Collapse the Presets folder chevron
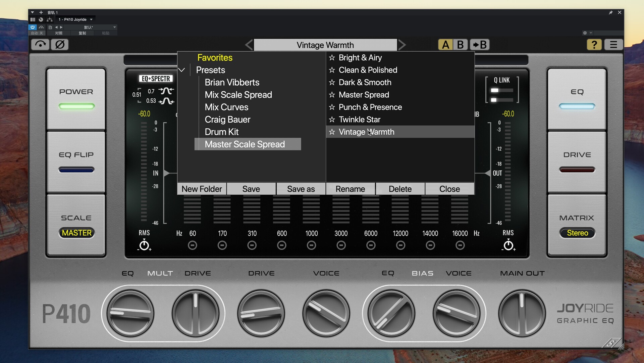Image resolution: width=644 pixels, height=363 pixels. pyautogui.click(x=181, y=70)
